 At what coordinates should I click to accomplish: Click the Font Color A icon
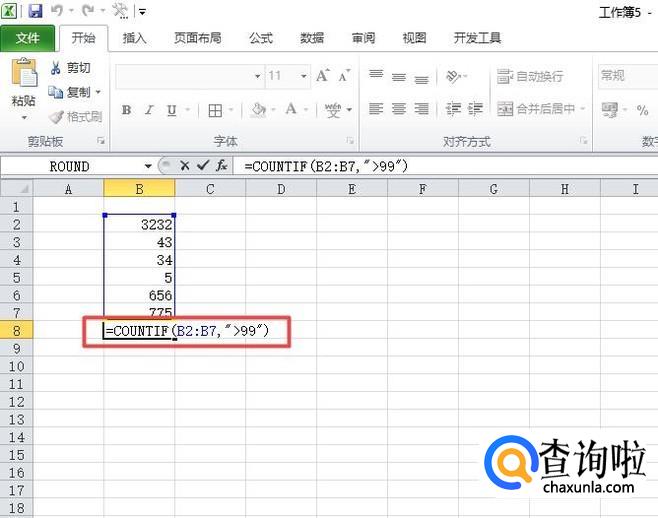[x=290, y=110]
